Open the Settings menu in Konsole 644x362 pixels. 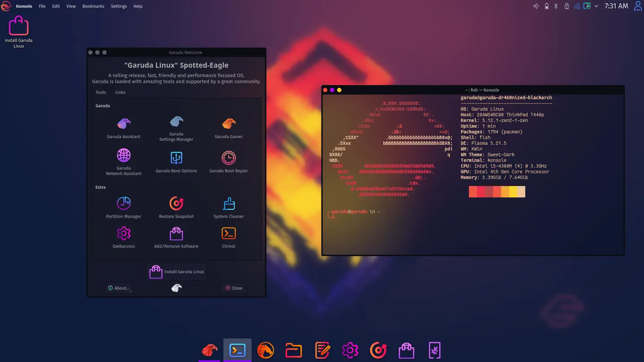pyautogui.click(x=119, y=6)
